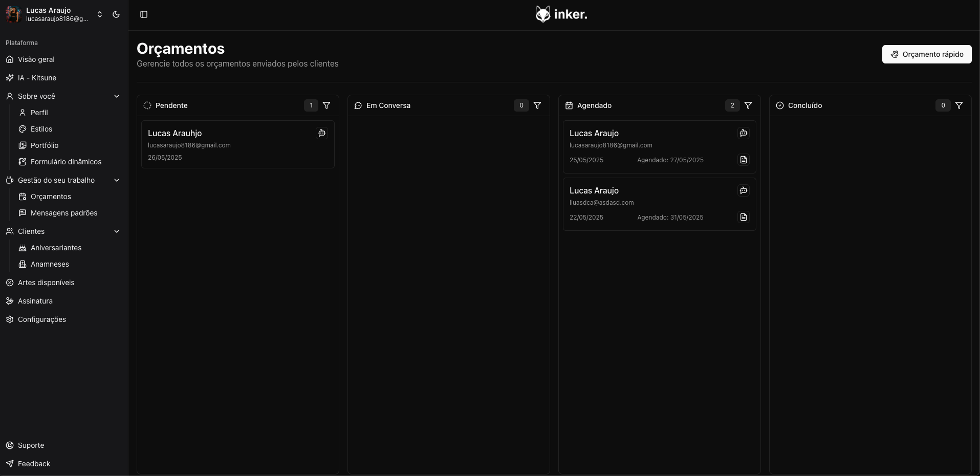Open the account switcher chevrons
980x476 pixels.
click(x=100, y=14)
